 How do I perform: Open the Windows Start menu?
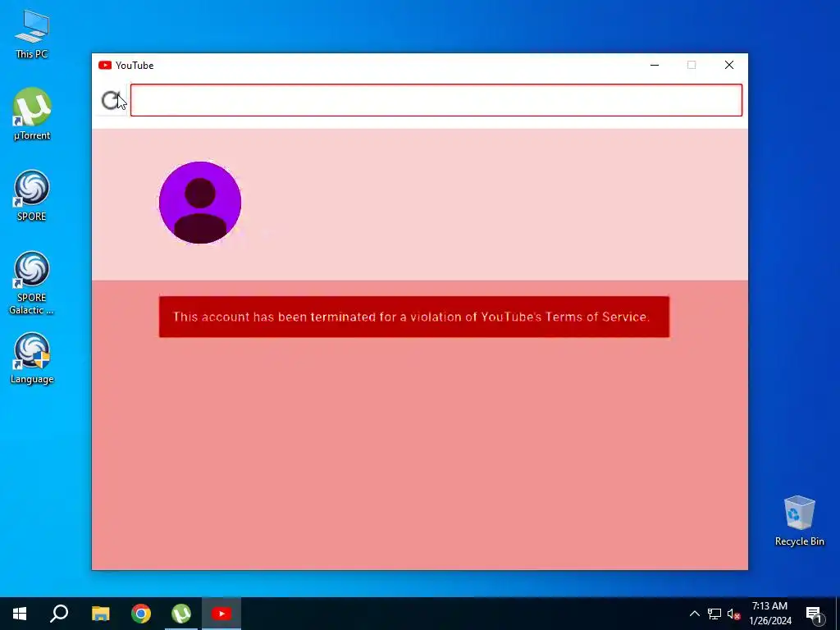click(20, 614)
